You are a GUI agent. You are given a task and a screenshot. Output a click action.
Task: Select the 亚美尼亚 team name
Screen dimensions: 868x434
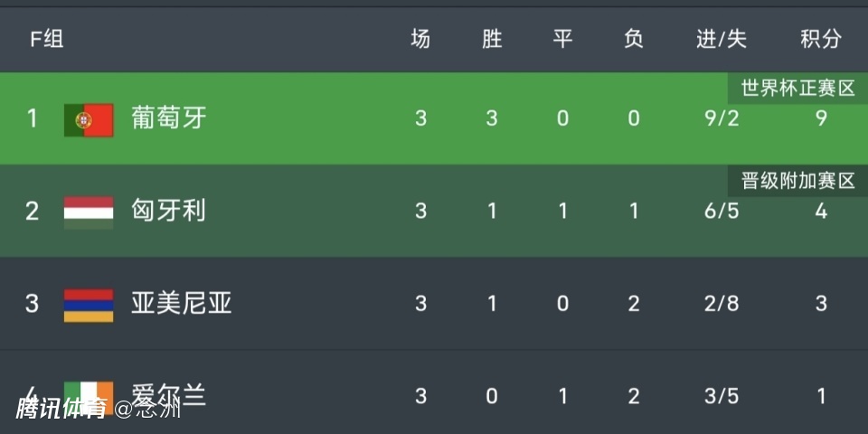coord(182,304)
